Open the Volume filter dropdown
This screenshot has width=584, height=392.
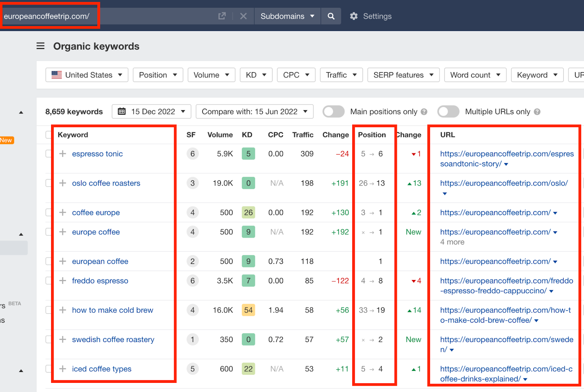coord(211,75)
